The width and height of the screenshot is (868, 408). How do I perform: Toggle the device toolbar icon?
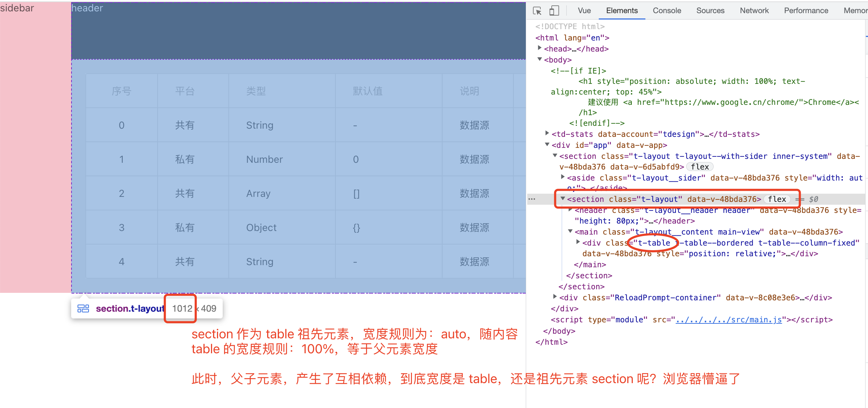pyautogui.click(x=554, y=10)
